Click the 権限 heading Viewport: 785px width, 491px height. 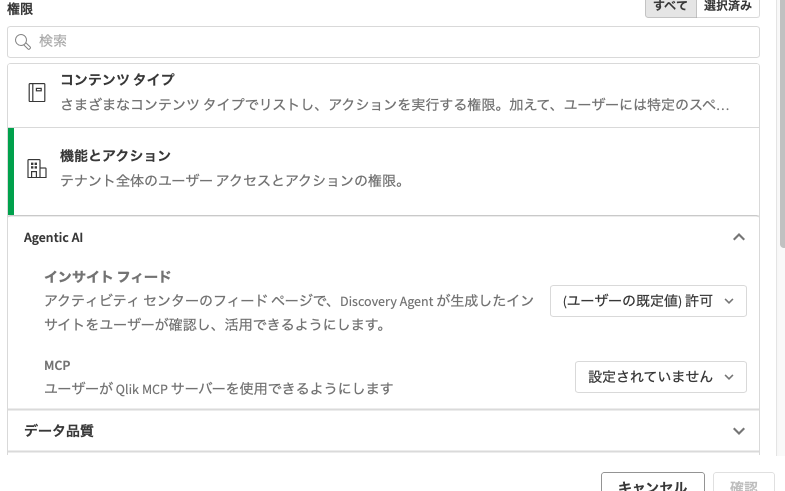[x=20, y=9]
